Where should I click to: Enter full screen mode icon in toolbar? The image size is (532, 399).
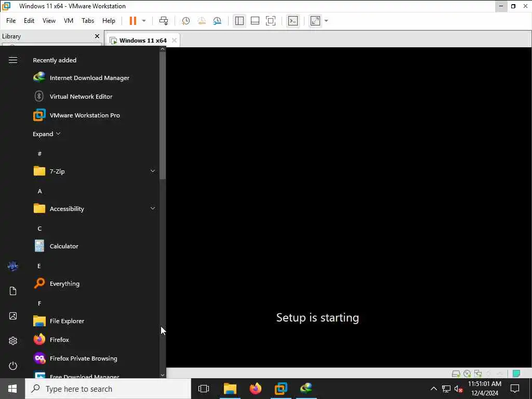pyautogui.click(x=270, y=21)
